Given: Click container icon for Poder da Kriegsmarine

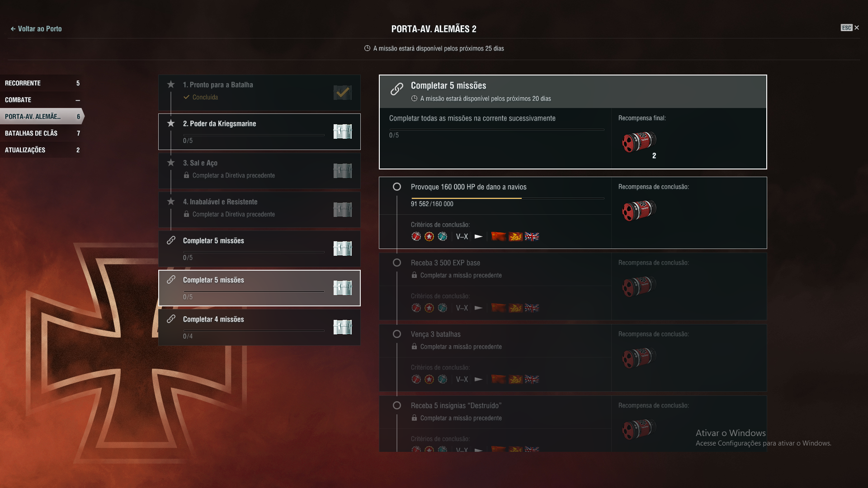Looking at the screenshot, I should pos(342,131).
